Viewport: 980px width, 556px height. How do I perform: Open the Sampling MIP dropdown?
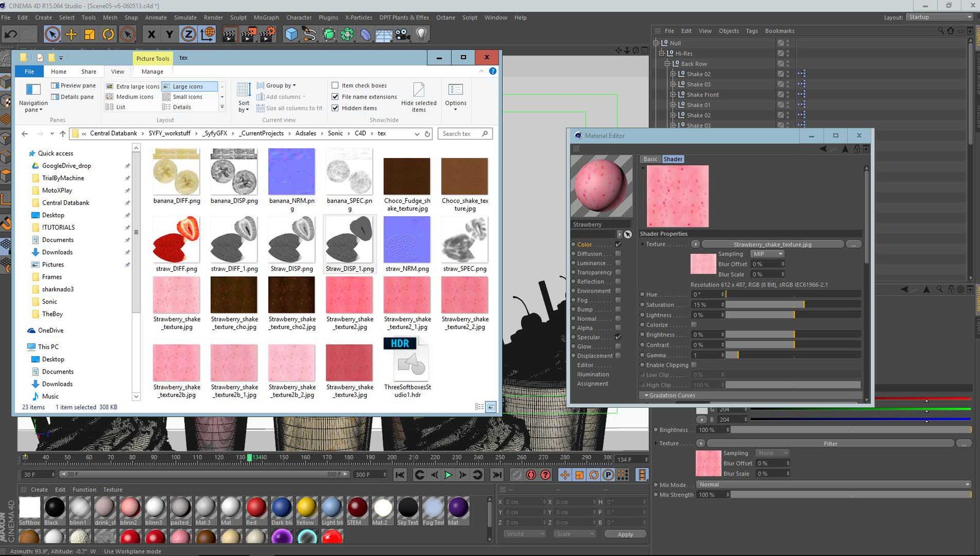point(767,254)
